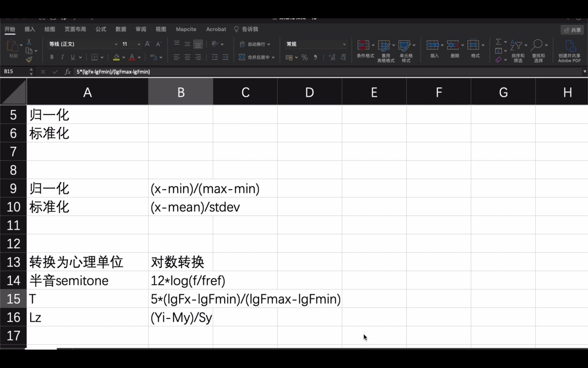Click the fx Insert Function button
Image resolution: width=588 pixels, height=368 pixels.
67,72
